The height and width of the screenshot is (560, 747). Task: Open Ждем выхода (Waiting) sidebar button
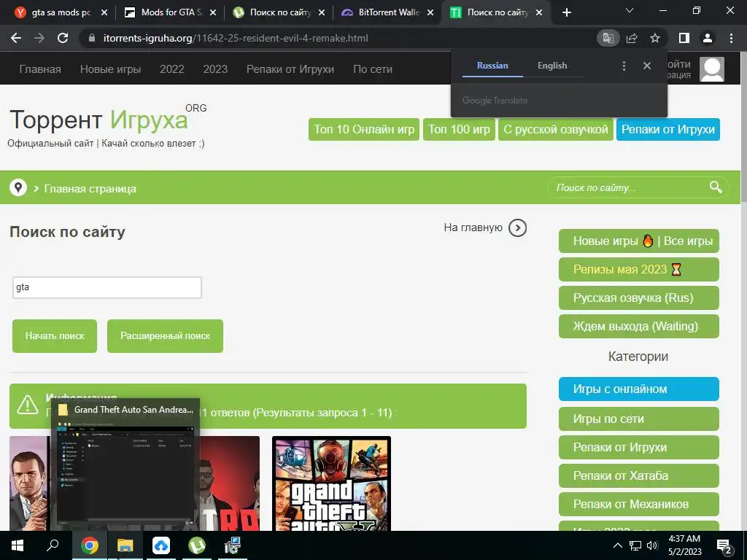pyautogui.click(x=639, y=326)
